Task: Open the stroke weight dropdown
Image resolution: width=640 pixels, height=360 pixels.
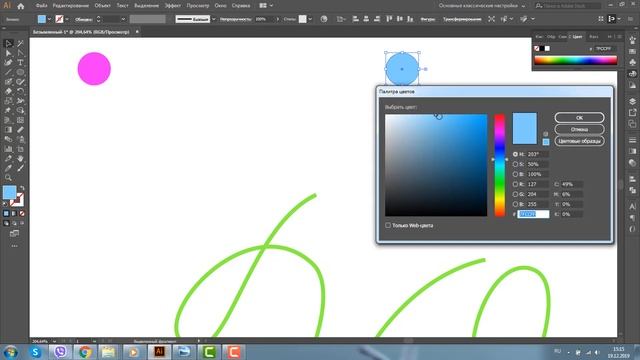Action: (123, 19)
